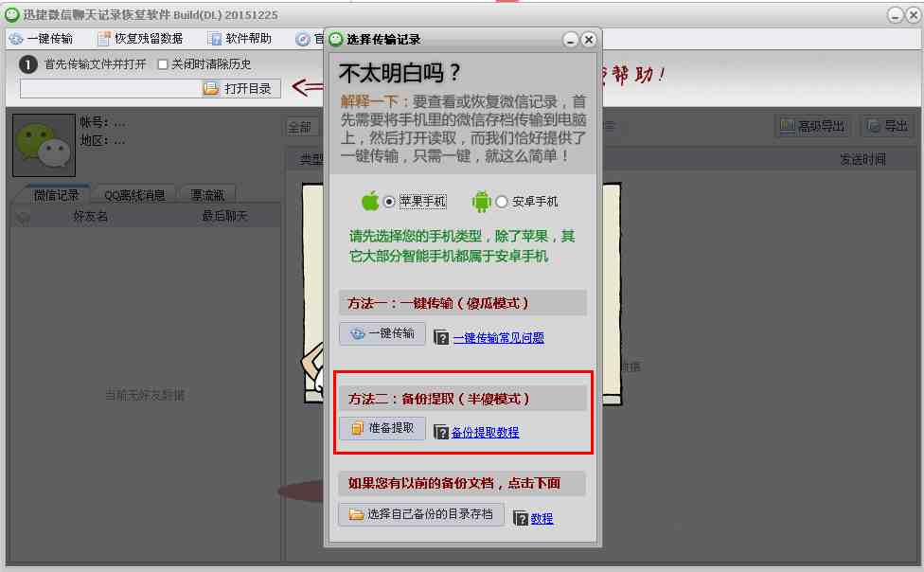Switch to the 微信记录 tab
This screenshot has width=924, height=572.
point(56,195)
